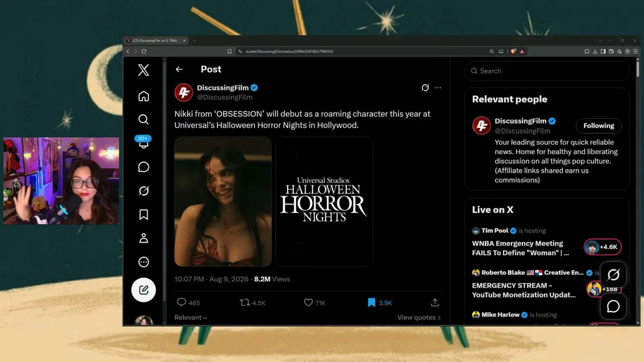Select the DiscussingFilm on X browser tab
Screen dimensions: 644x362
(x=156, y=41)
